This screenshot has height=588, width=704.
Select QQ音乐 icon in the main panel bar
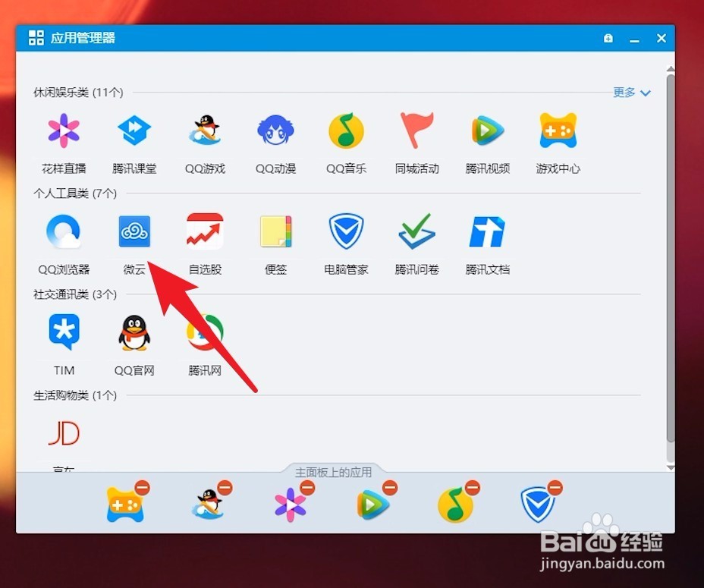point(455,505)
